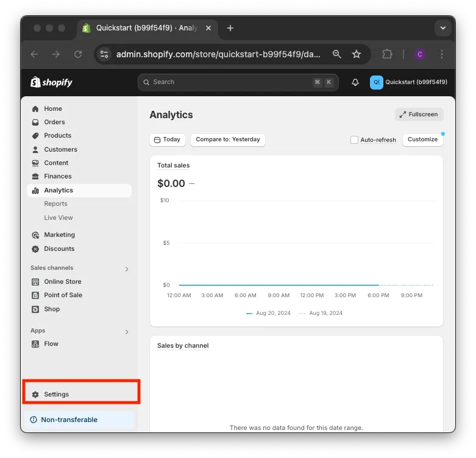Click the Analytics bar chart icon
Screen dimensions: 476x458
[x=35, y=191]
